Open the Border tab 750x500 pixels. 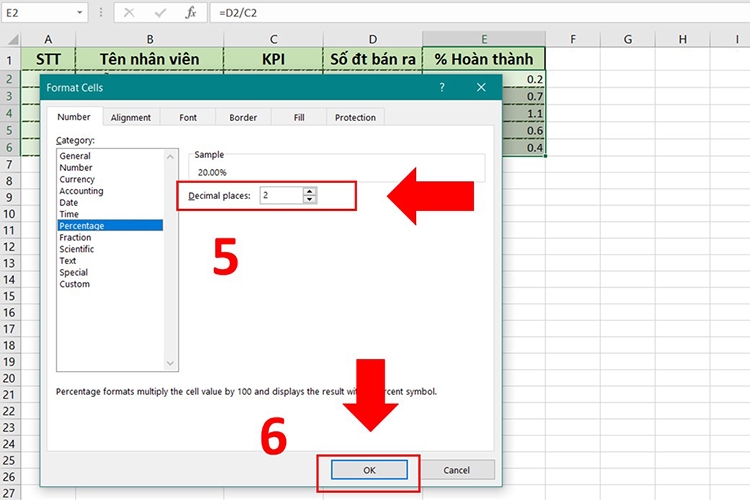[x=243, y=117]
